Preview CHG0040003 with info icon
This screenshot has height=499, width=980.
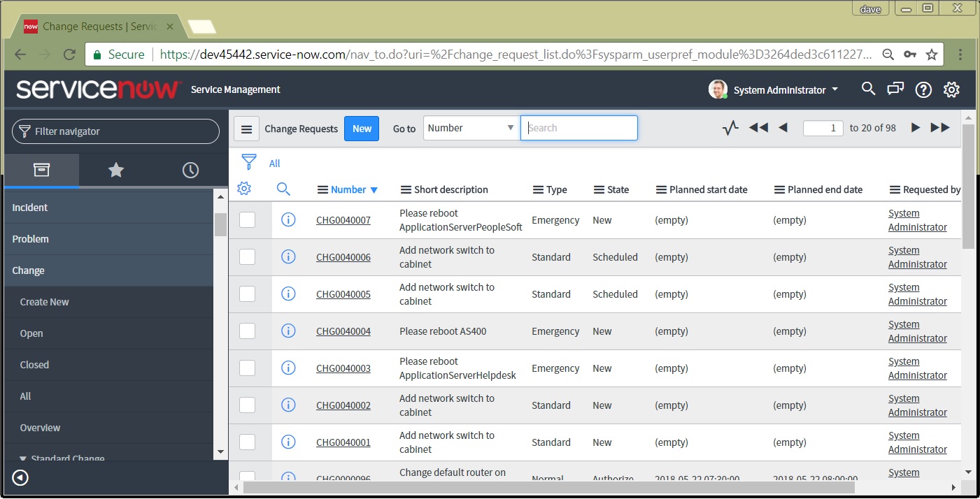[287, 368]
